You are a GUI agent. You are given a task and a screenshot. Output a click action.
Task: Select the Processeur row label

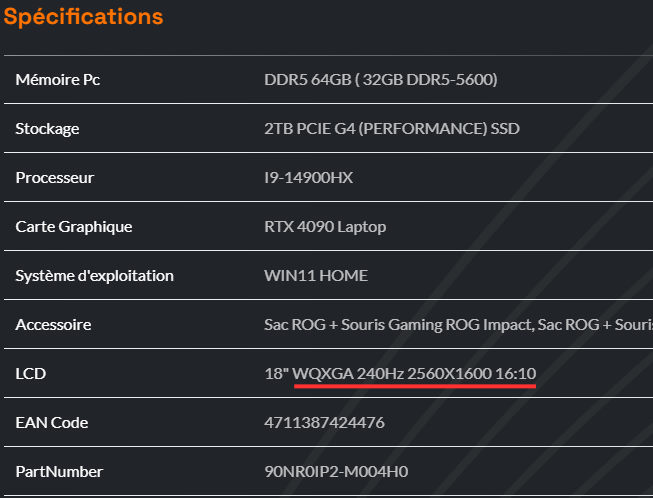tap(55, 178)
